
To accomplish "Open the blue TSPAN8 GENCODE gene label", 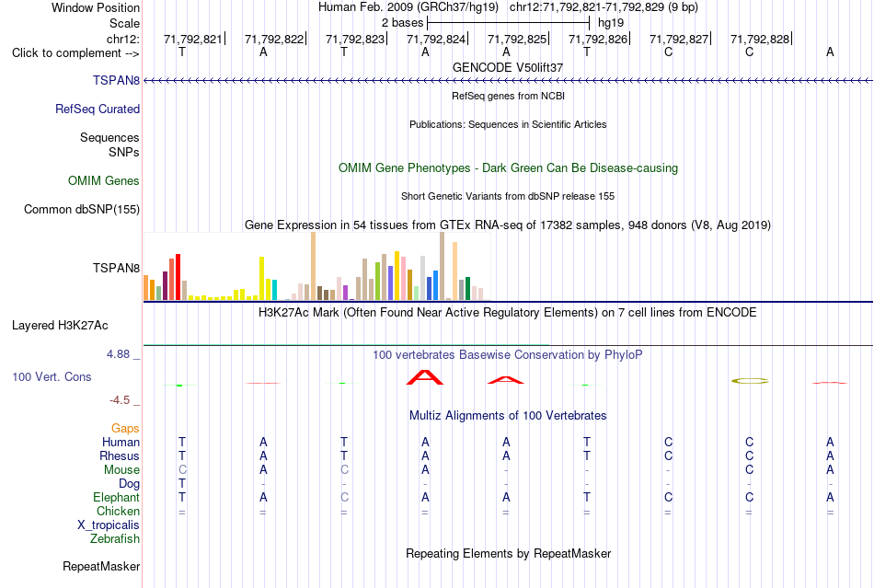I will pyautogui.click(x=116, y=80).
